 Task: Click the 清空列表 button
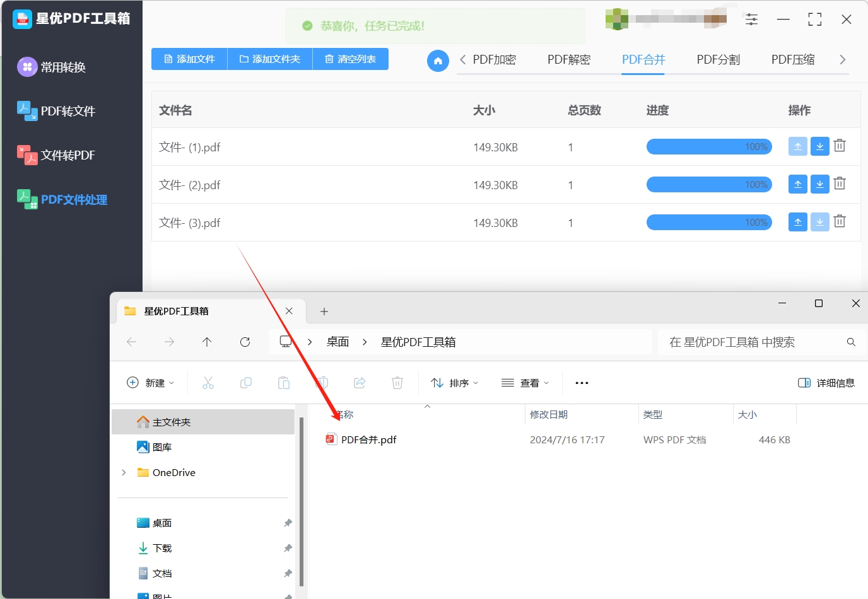[x=351, y=59]
